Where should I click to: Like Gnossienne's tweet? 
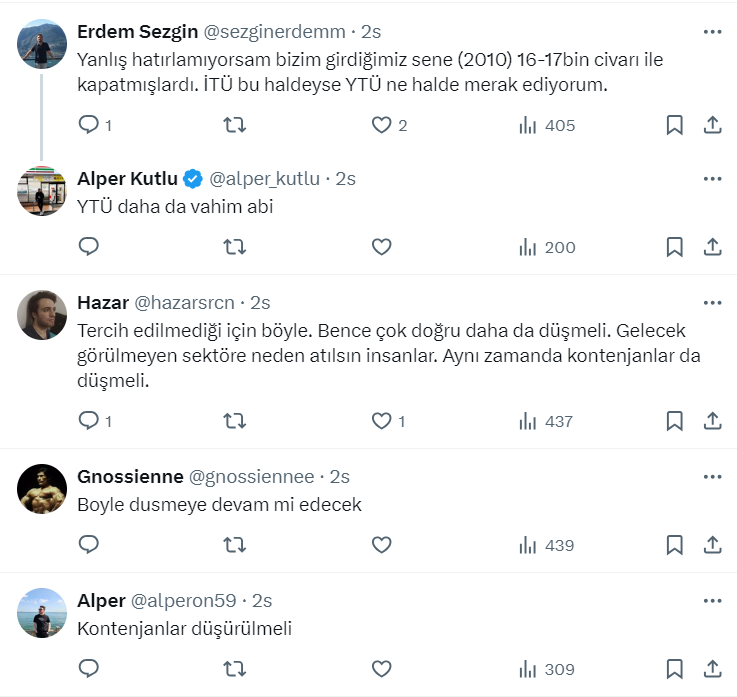click(381, 545)
